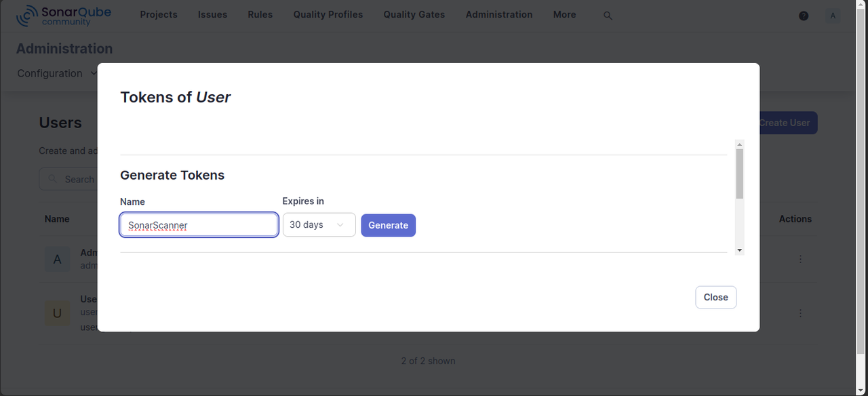
Task: Click the Generate token button
Action: point(388,225)
